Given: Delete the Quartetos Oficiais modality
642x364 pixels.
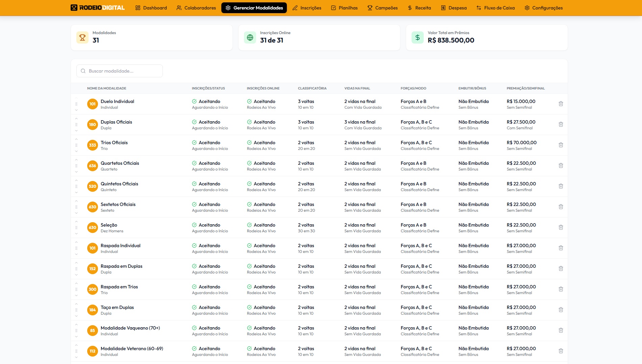Looking at the screenshot, I should coord(561,165).
